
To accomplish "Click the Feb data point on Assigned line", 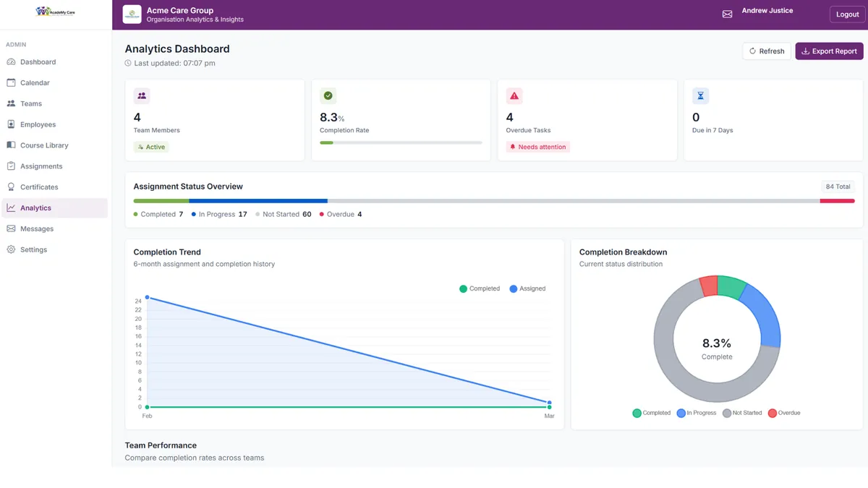I will (x=148, y=297).
